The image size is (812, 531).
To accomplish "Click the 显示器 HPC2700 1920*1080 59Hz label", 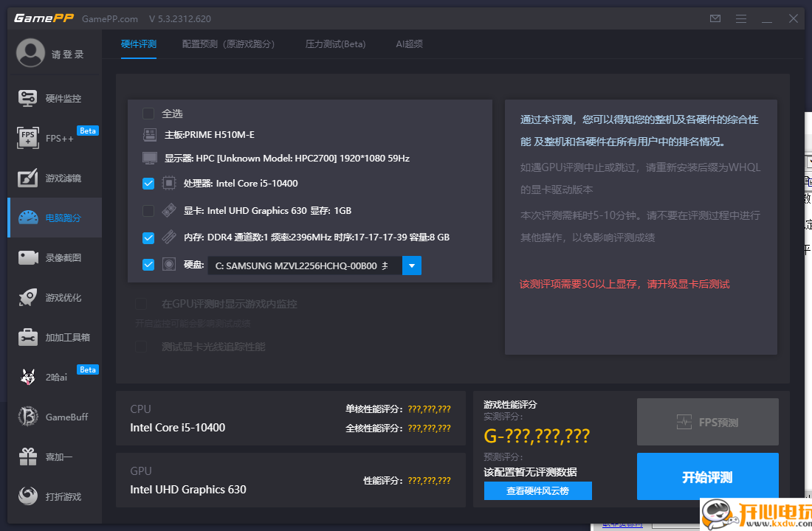I will [x=287, y=159].
